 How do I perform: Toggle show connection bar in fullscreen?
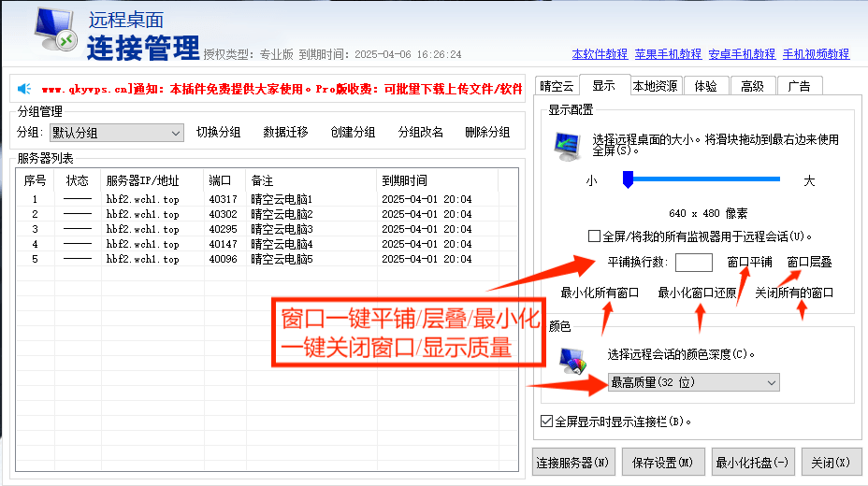[547, 422]
